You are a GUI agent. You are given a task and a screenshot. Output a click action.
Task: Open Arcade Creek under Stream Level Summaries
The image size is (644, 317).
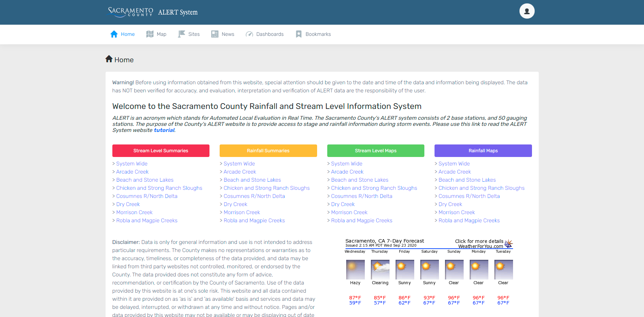tap(132, 172)
